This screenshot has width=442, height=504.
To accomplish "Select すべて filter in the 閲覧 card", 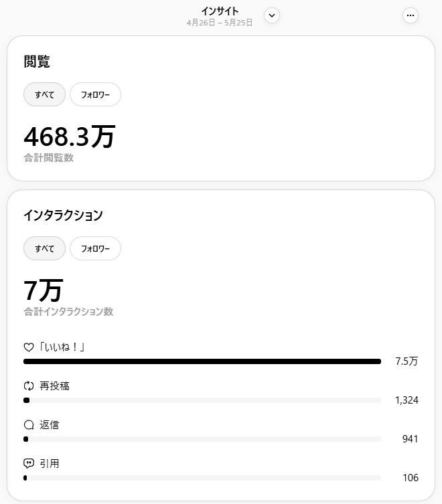I will (45, 94).
